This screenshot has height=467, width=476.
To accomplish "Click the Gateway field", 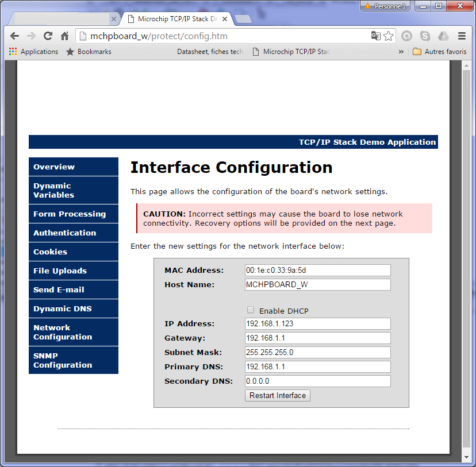I will tap(317, 338).
